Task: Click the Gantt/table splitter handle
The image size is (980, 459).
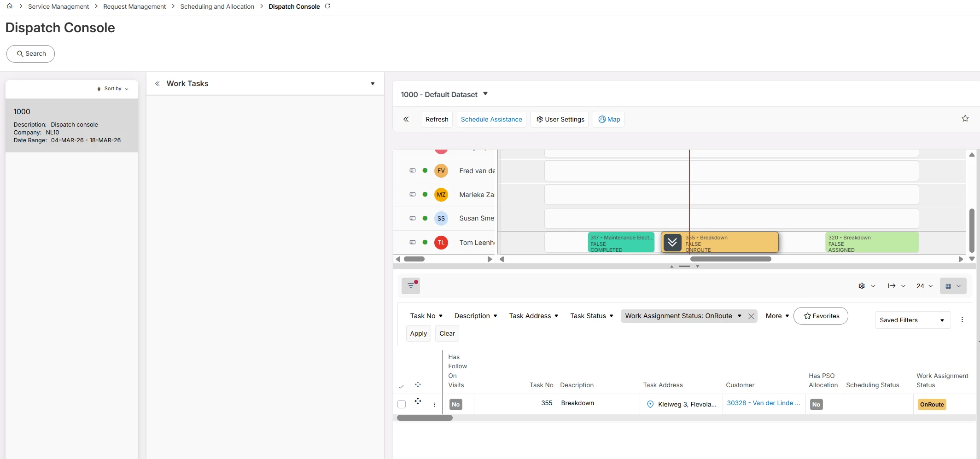Action: click(684, 266)
